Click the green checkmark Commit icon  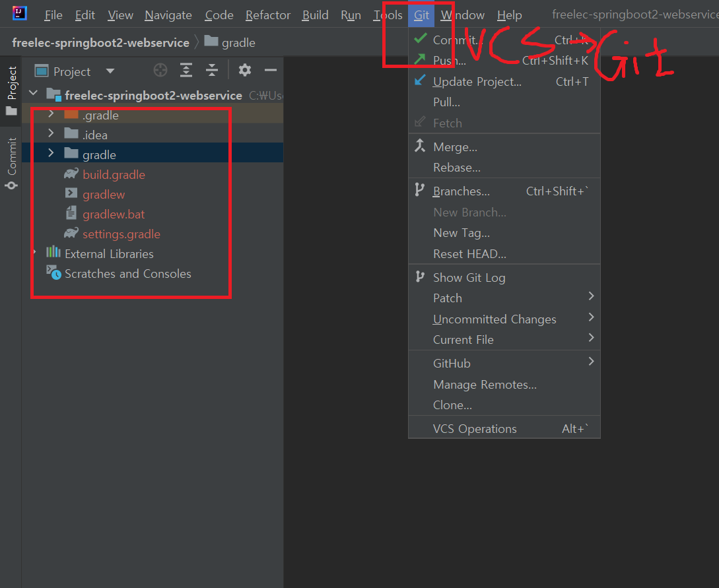420,38
